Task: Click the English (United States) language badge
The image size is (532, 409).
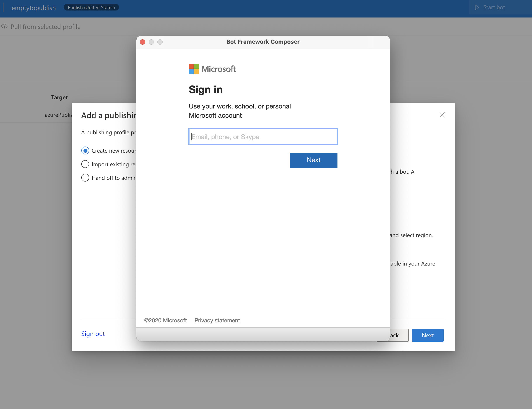Action: click(x=91, y=8)
